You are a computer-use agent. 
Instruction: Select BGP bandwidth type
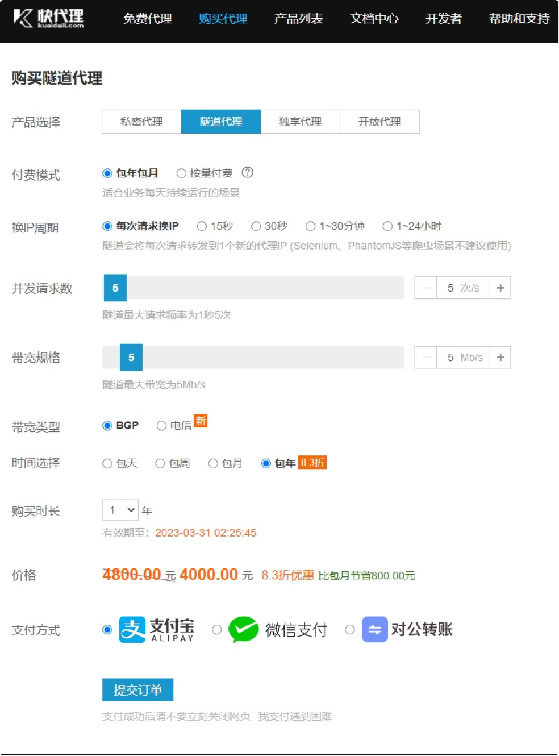[x=107, y=426]
